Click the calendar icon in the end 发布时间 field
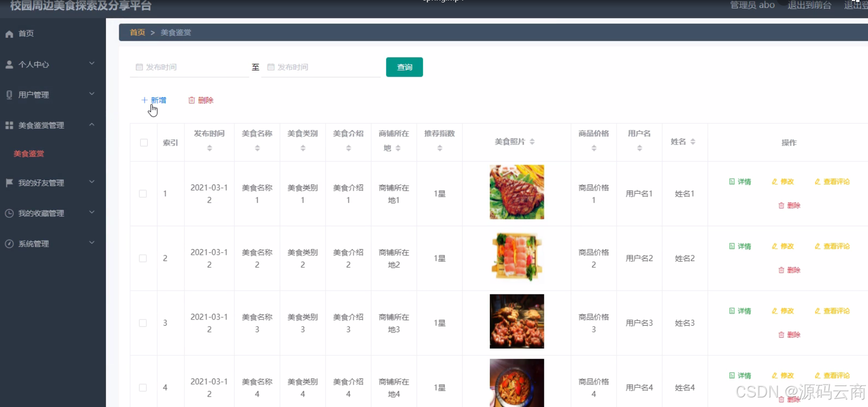 pyautogui.click(x=271, y=67)
